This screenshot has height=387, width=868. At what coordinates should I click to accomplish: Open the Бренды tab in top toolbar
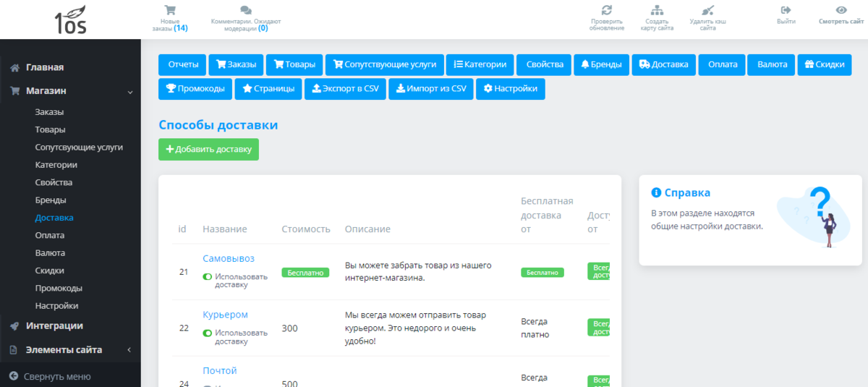pyautogui.click(x=602, y=64)
